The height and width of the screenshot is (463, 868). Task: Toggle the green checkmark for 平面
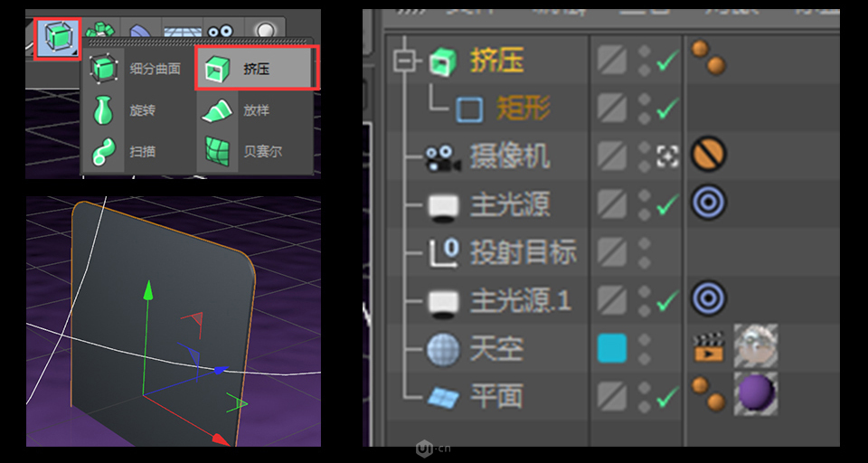click(668, 397)
